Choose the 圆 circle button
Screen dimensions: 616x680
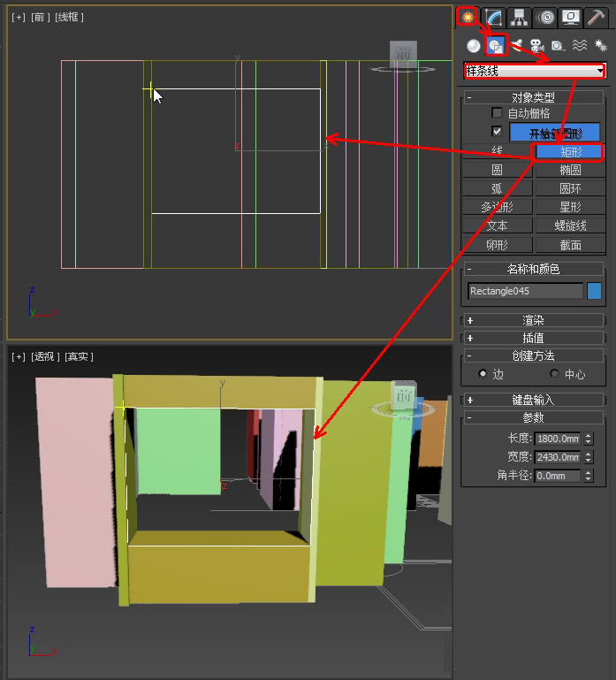pyautogui.click(x=498, y=170)
